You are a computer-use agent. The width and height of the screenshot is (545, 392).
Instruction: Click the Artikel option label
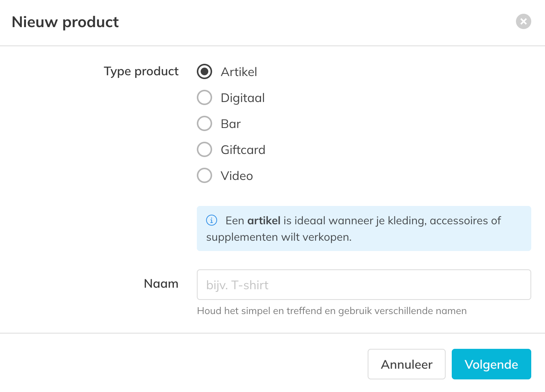pyautogui.click(x=239, y=72)
